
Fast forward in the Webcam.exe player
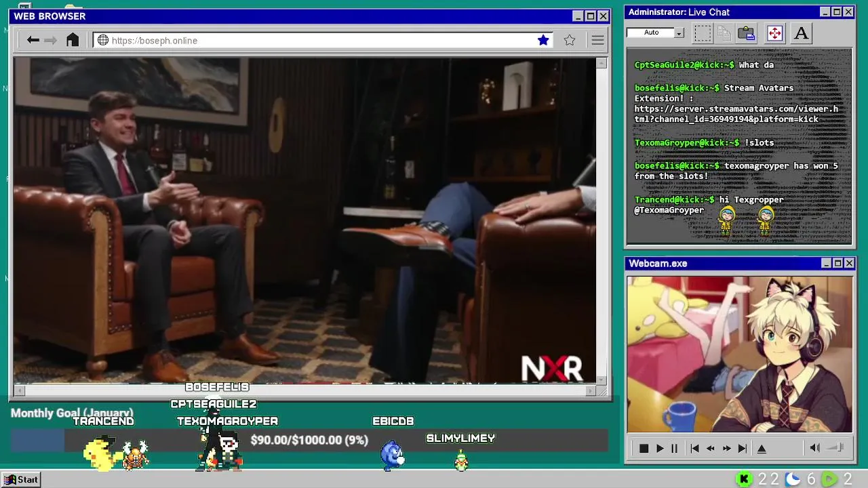point(726,448)
